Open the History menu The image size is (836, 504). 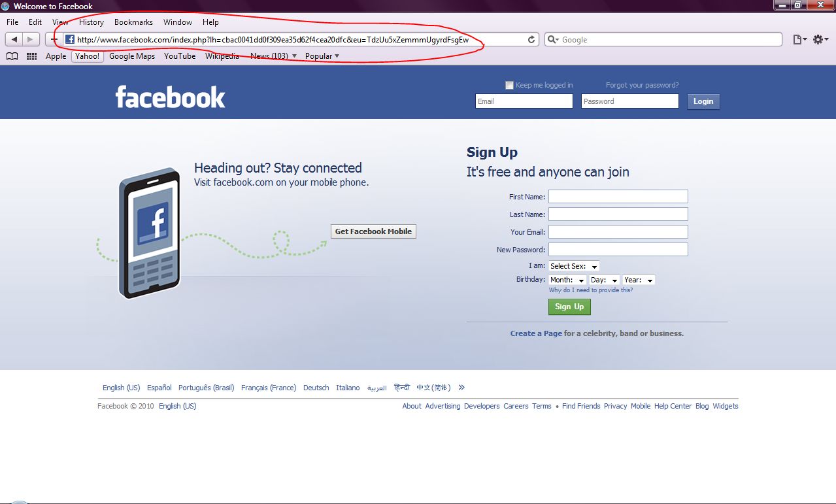(92, 22)
